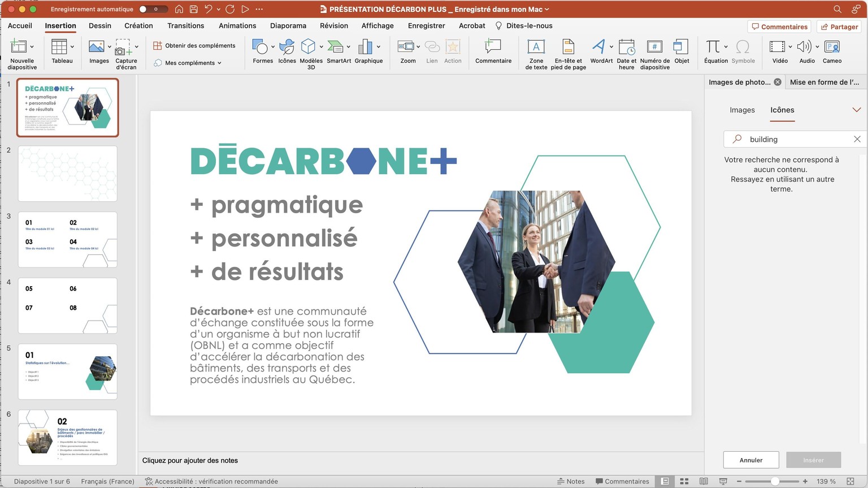Switch to the Dessin tab
868x488 pixels.
[100, 25]
